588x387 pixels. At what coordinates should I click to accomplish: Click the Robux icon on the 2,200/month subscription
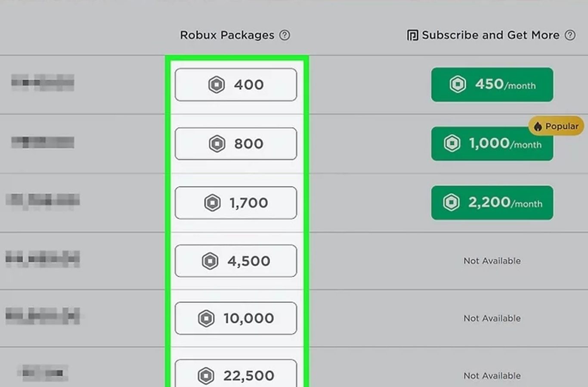click(451, 202)
